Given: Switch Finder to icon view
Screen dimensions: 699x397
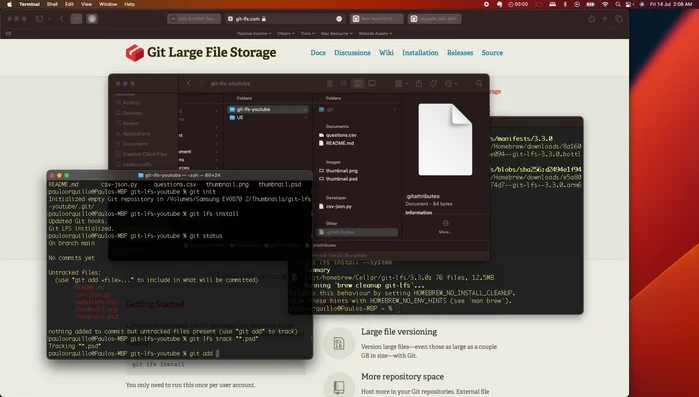Looking at the screenshot, I should [330, 83].
